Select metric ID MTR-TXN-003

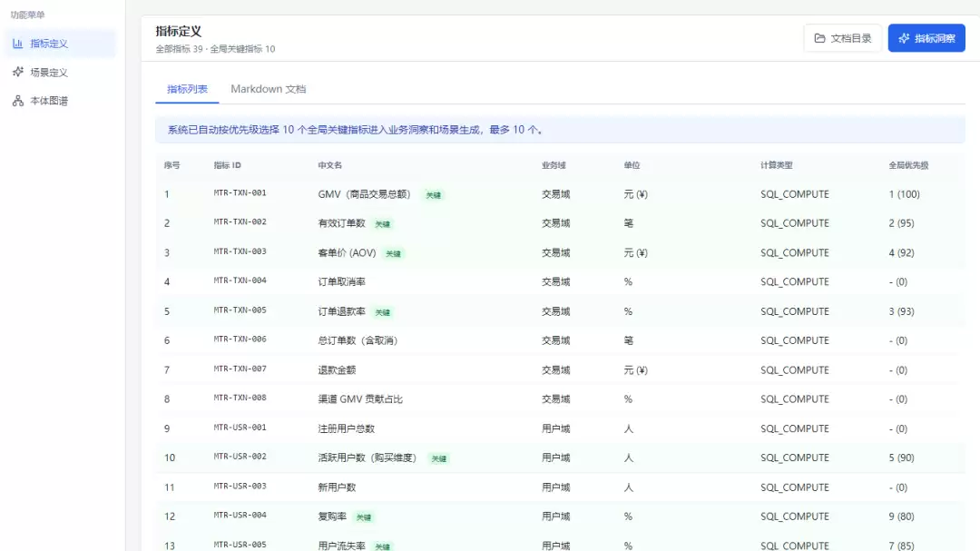240,251
